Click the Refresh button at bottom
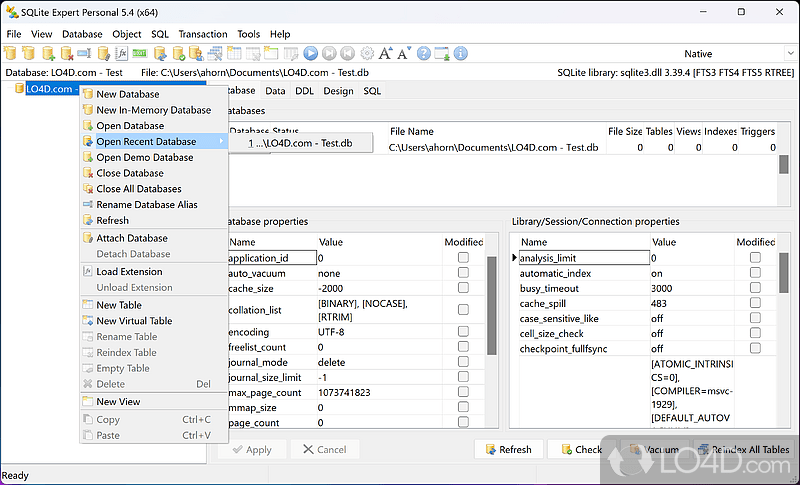Screen dimensions: 800x485 point(509,449)
